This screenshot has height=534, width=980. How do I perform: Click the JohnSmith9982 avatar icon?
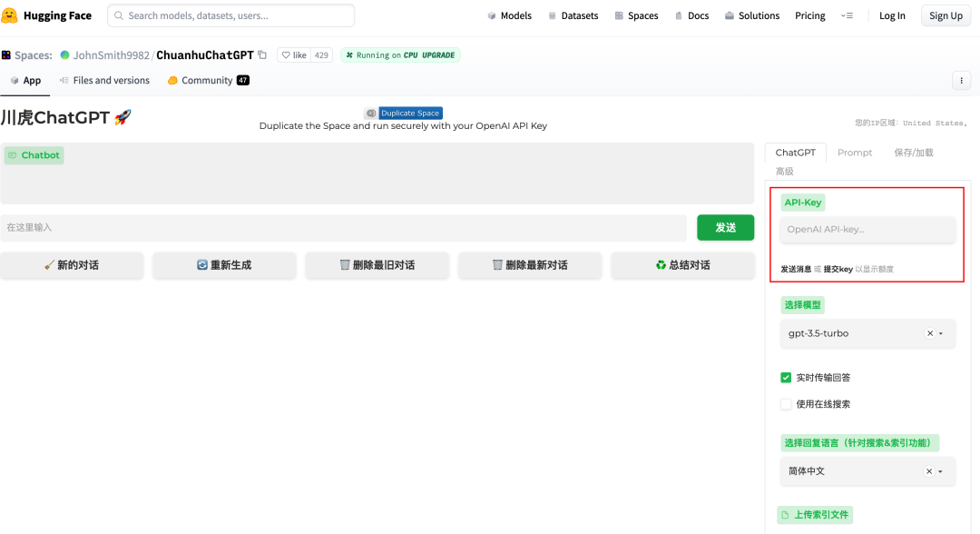(65, 55)
